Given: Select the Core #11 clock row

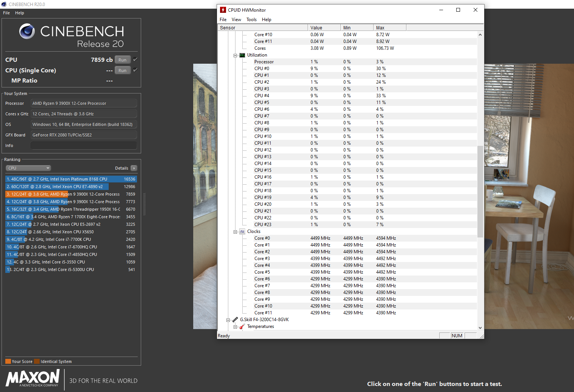Looking at the screenshot, I should click(348, 313).
